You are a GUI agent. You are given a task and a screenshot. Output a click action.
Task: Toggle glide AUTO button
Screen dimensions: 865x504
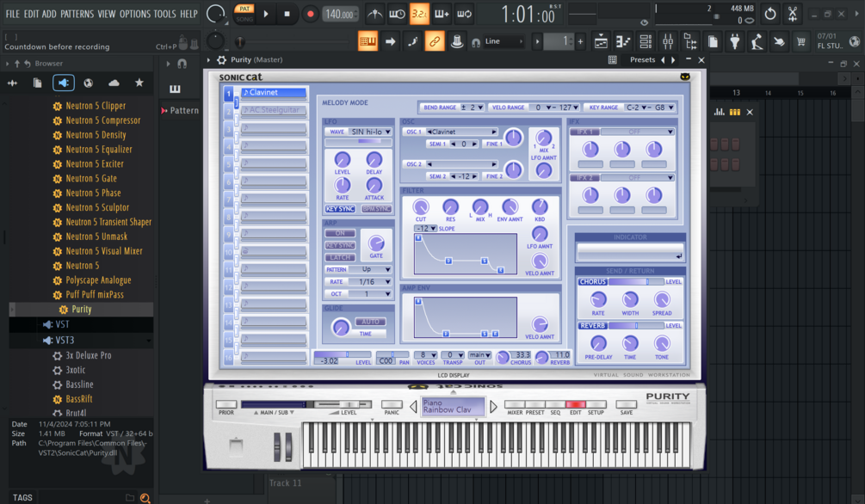[x=370, y=322]
